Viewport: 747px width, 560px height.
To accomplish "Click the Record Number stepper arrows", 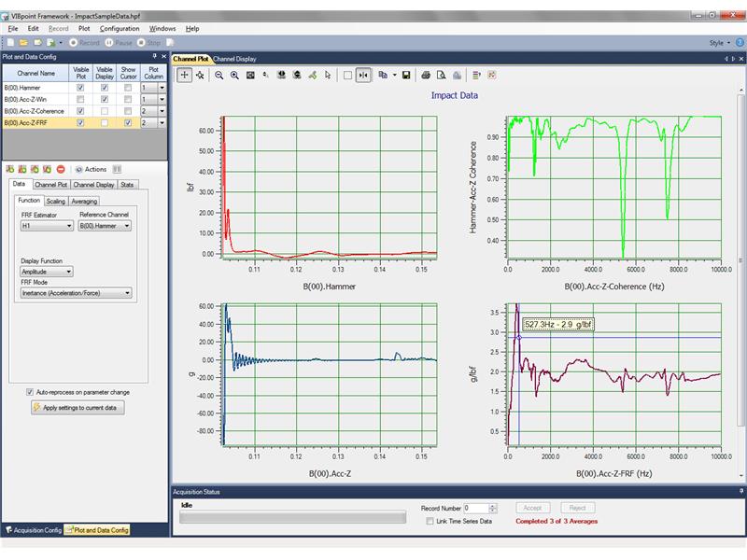I will pyautogui.click(x=493, y=508).
